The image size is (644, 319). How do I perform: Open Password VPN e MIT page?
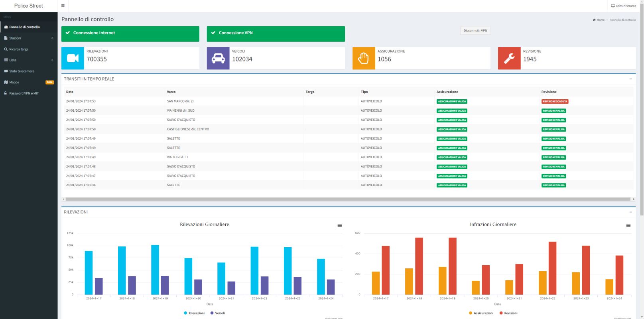(x=29, y=93)
